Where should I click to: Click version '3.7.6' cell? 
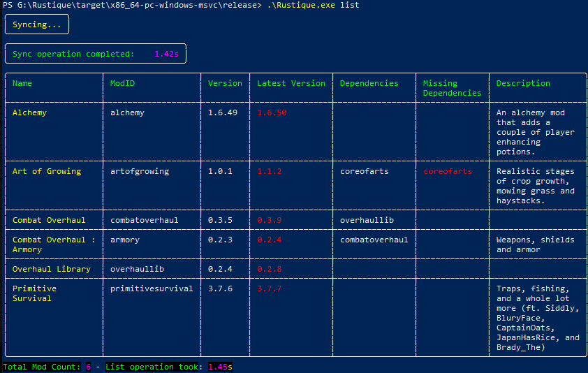[x=220, y=288]
